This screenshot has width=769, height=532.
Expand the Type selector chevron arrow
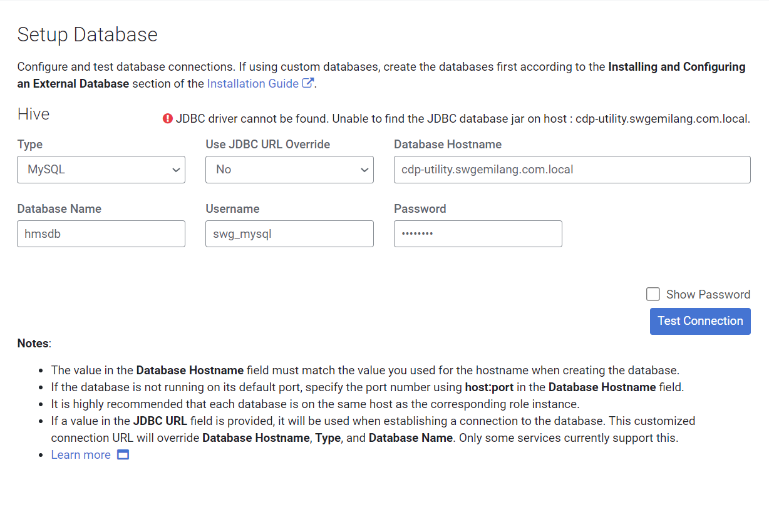pyautogui.click(x=176, y=170)
